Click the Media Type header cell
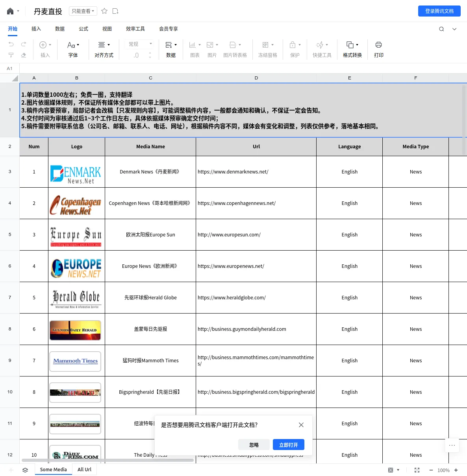Viewport: 467px width, 476px height. point(415,146)
